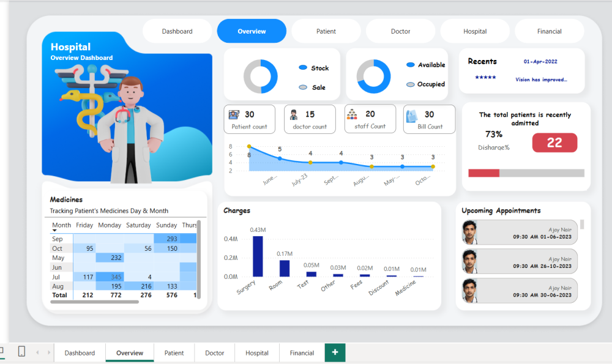This screenshot has width=612, height=364.
Task: Toggle the Stock legend marker
Action: point(303,68)
